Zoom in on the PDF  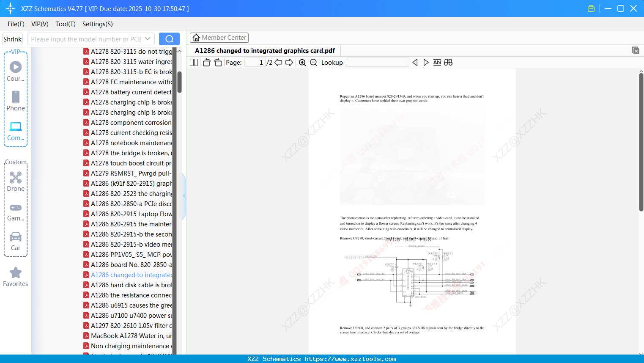(x=302, y=63)
